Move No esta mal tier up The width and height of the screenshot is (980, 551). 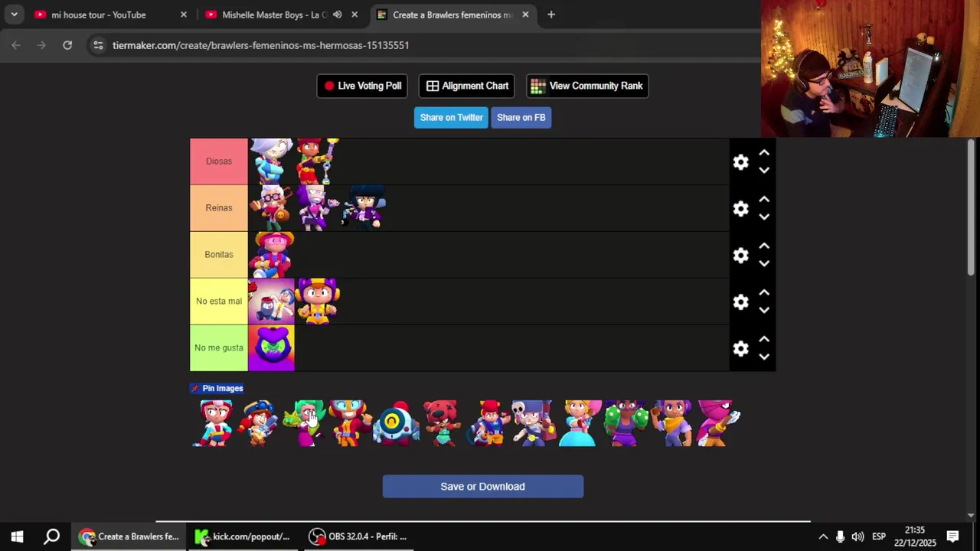pyautogui.click(x=764, y=293)
